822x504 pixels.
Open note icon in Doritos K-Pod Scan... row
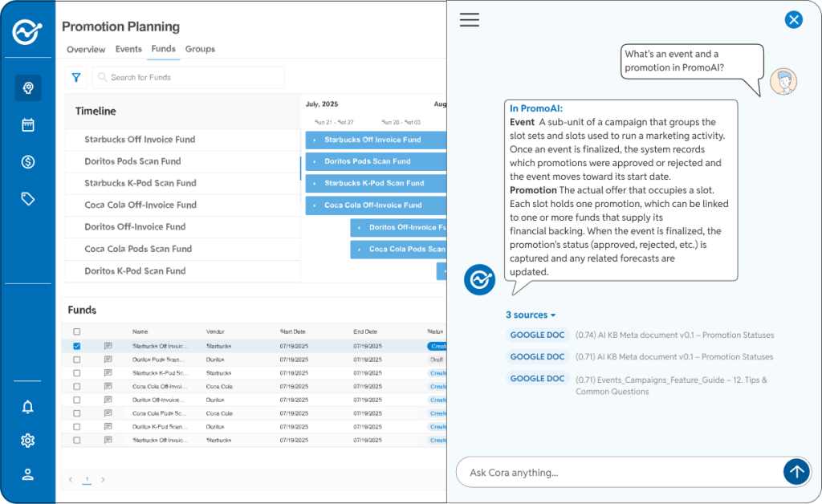click(108, 426)
